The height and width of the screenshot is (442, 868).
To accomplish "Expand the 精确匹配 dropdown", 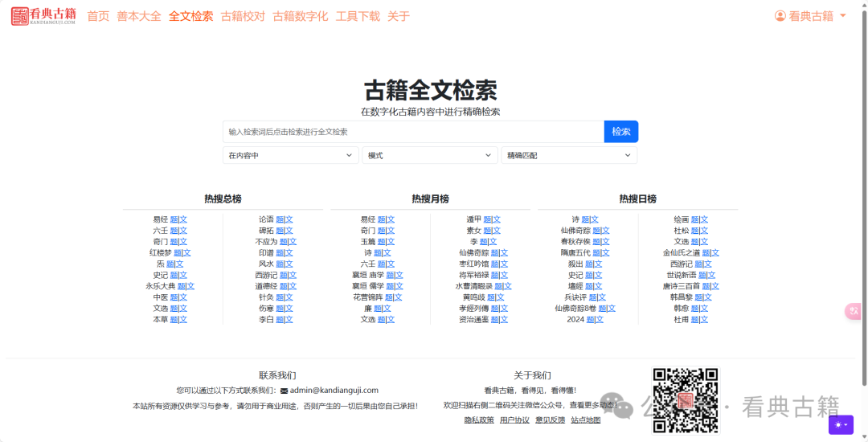I will [569, 155].
